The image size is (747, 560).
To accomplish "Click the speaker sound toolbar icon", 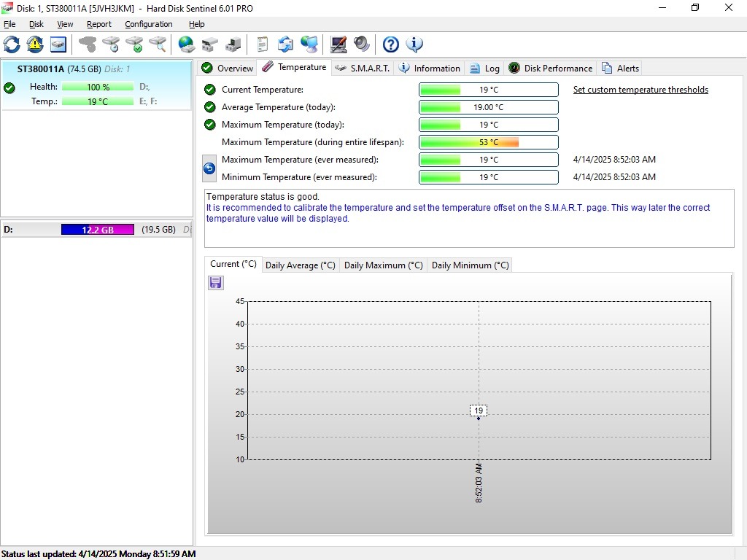I will tap(362, 44).
